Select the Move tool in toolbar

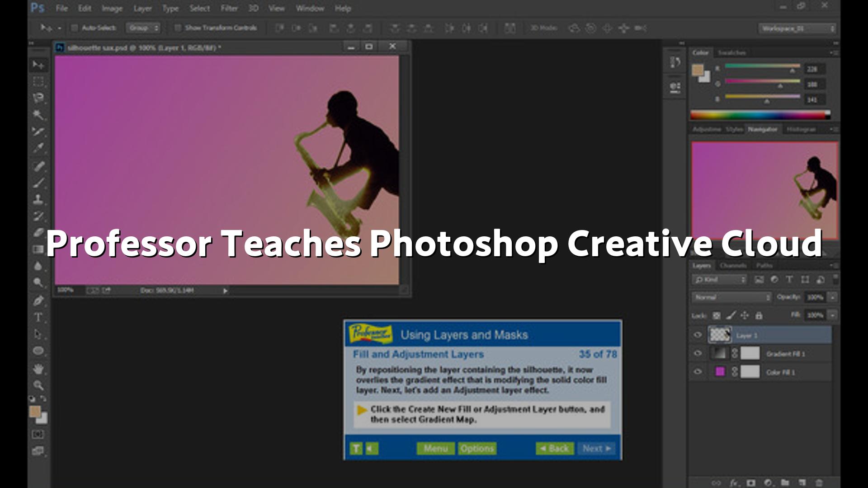click(x=38, y=65)
